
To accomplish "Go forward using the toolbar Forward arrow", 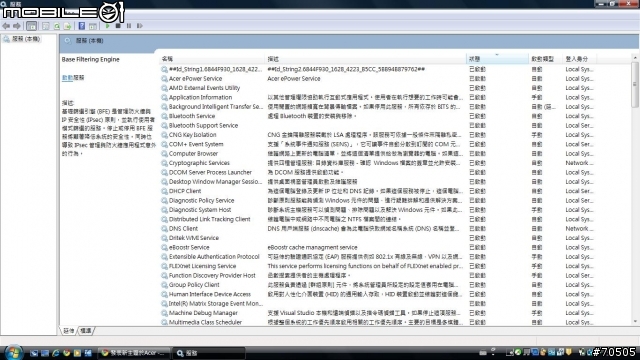I will pyautogui.click(x=17, y=26).
